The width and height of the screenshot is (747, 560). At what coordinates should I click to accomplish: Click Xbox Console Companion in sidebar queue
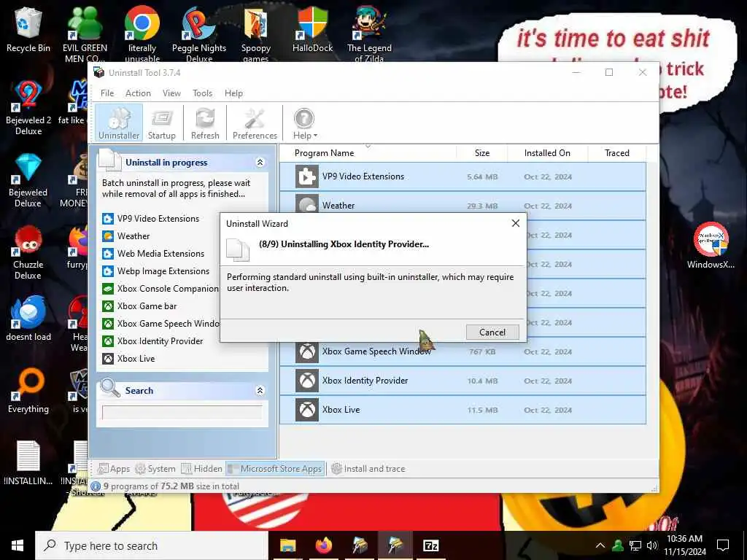tap(160, 289)
